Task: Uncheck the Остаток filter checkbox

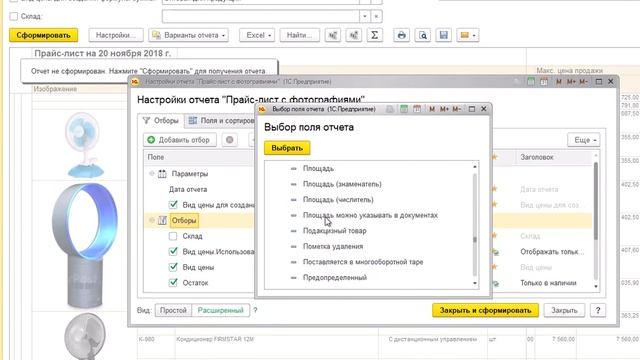Action: (x=173, y=282)
